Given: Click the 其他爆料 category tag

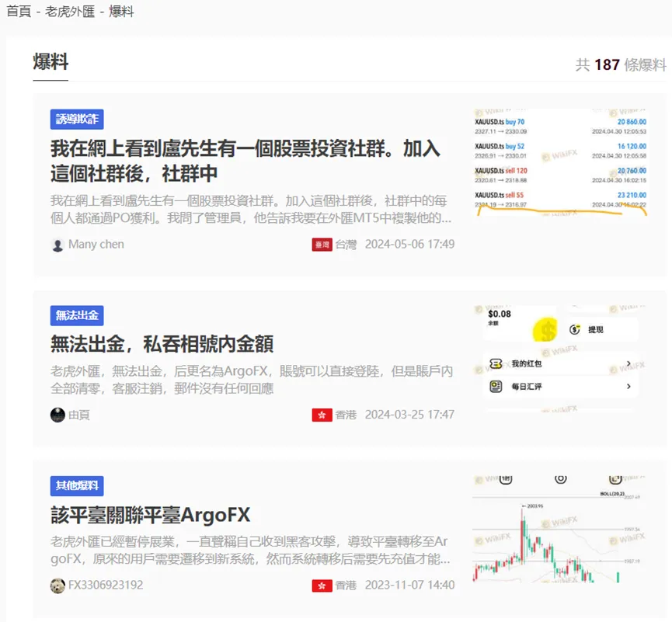Looking at the screenshot, I should point(77,486).
